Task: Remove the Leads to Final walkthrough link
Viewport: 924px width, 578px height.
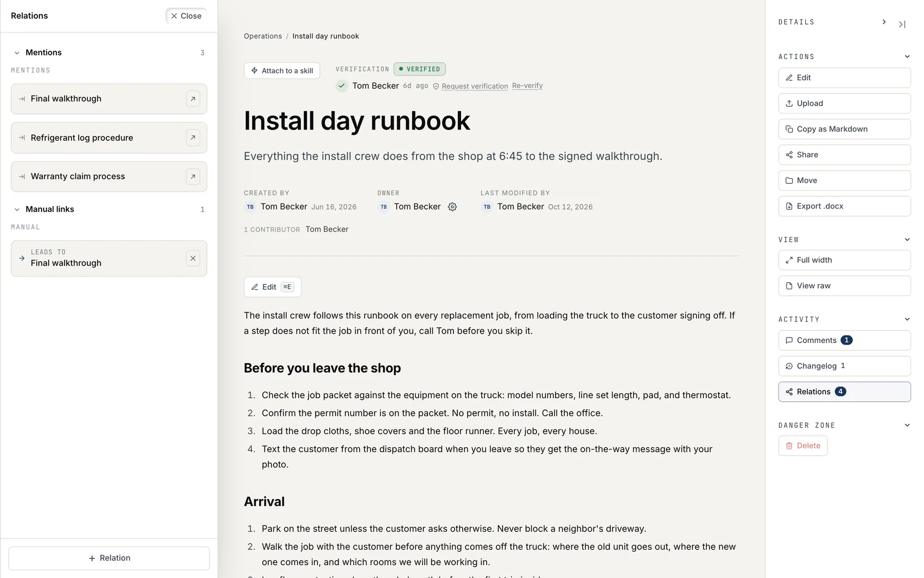Action: click(x=193, y=258)
